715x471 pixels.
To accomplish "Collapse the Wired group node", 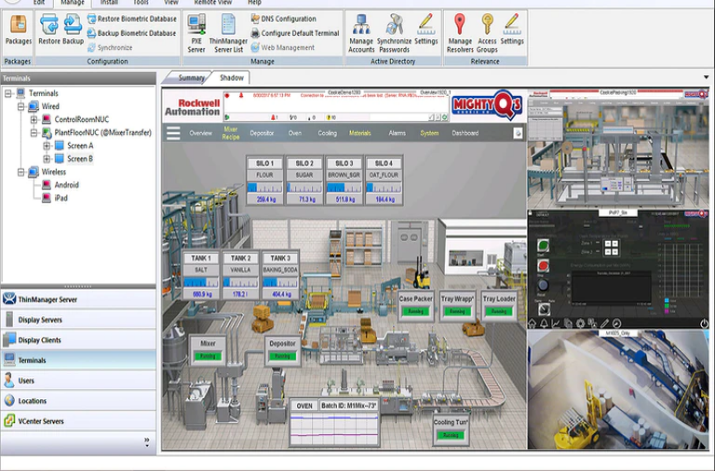I will tap(21, 107).
